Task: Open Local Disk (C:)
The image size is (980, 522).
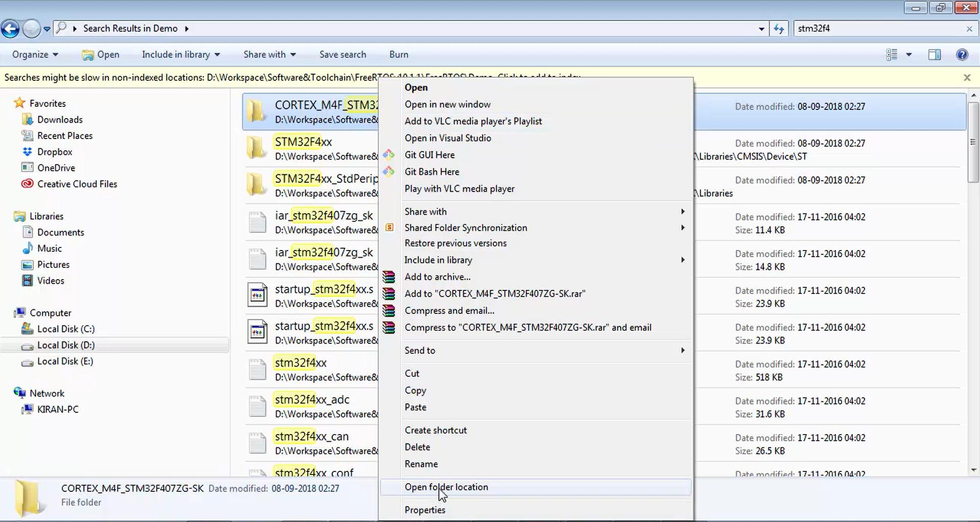Action: point(65,329)
